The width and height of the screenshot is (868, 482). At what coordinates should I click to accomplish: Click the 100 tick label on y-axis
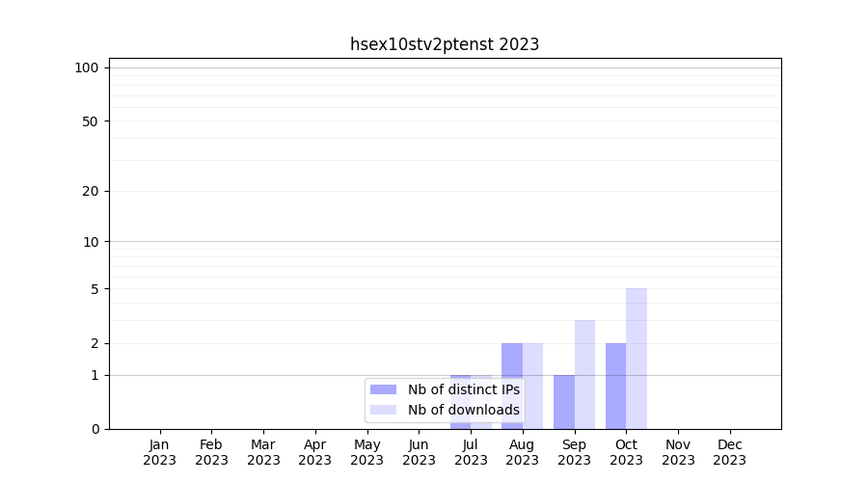click(x=87, y=67)
